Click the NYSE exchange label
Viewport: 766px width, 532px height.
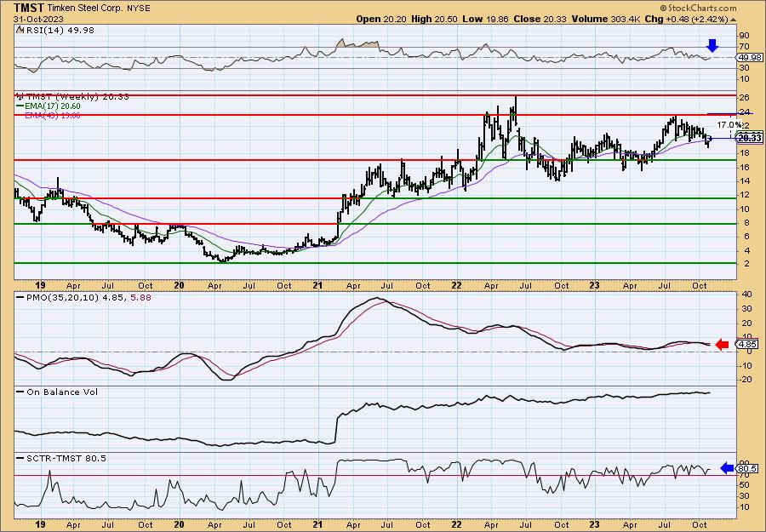140,9
